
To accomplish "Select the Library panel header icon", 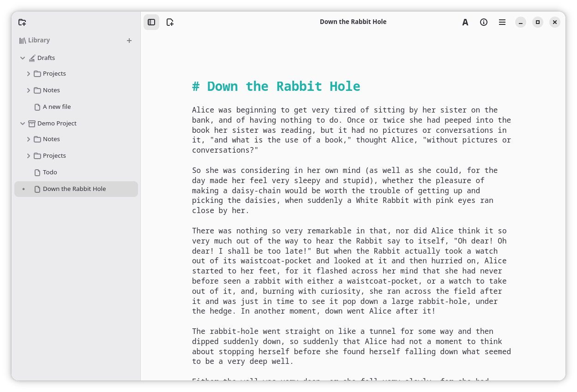I will pos(23,40).
